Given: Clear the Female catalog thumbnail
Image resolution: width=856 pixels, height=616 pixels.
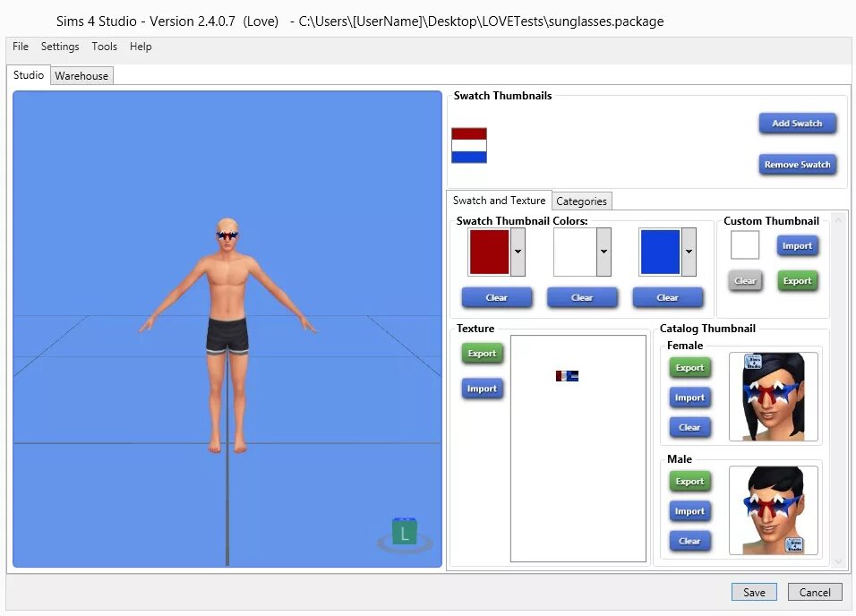Looking at the screenshot, I should 690,427.
